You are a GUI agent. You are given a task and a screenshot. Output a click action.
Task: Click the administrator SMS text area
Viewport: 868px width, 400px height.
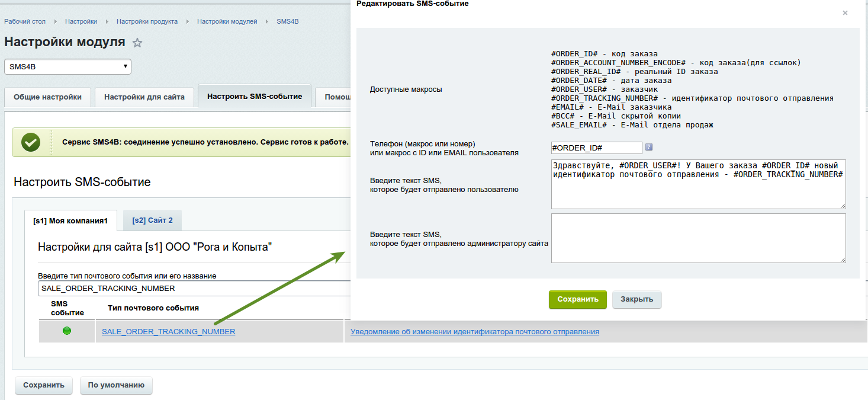click(x=698, y=238)
